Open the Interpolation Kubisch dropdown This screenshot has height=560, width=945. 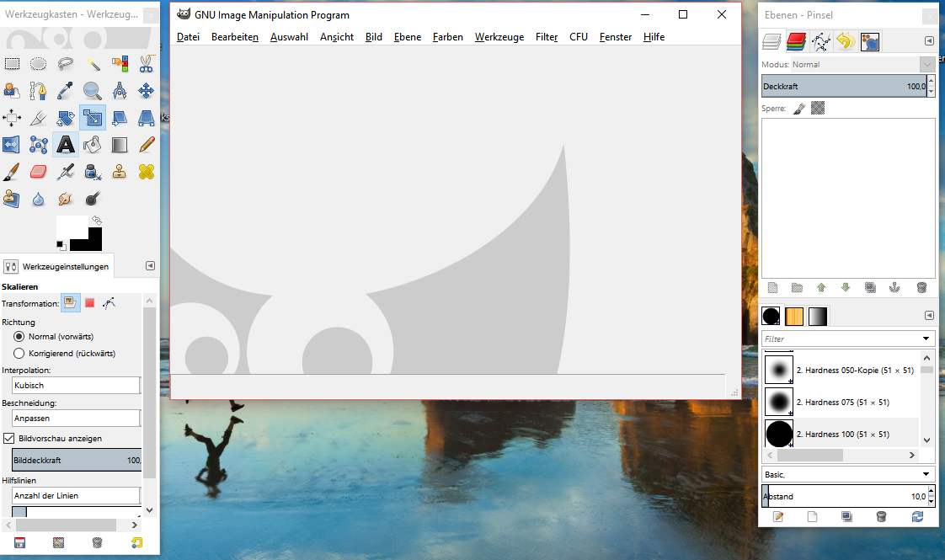pyautogui.click(x=76, y=385)
